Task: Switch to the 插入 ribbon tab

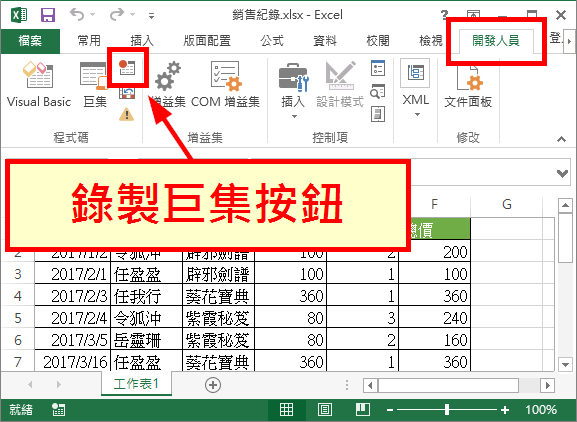Action: pyautogui.click(x=142, y=40)
